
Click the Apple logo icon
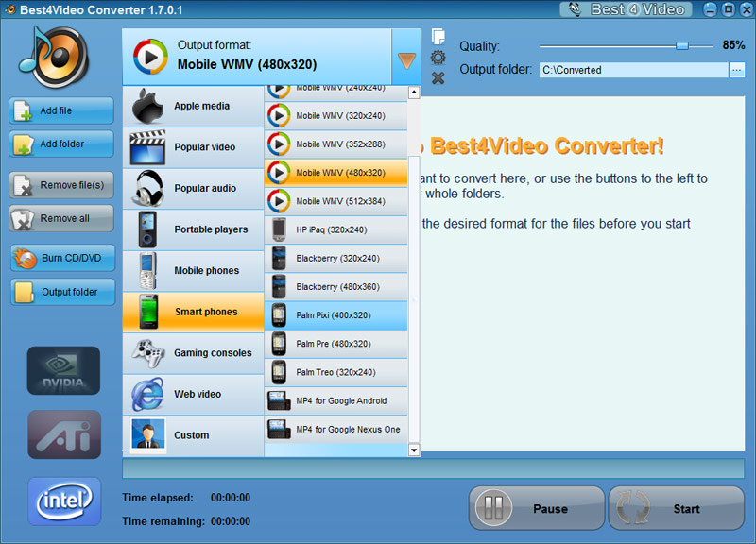point(147,107)
